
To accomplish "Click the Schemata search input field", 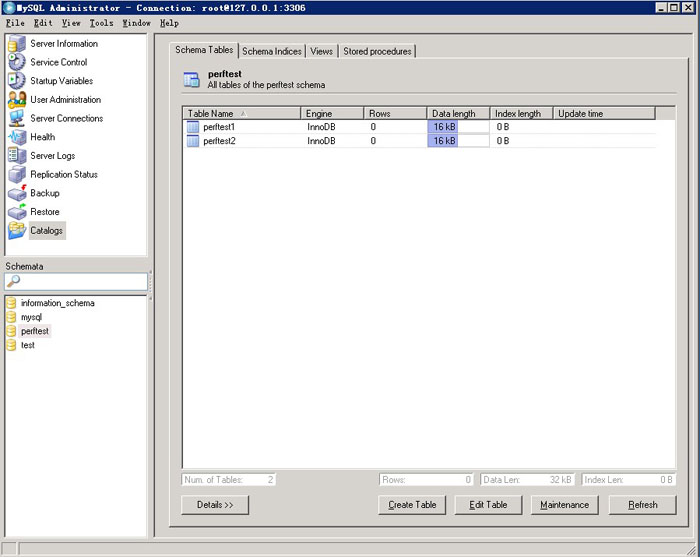I will (84, 283).
